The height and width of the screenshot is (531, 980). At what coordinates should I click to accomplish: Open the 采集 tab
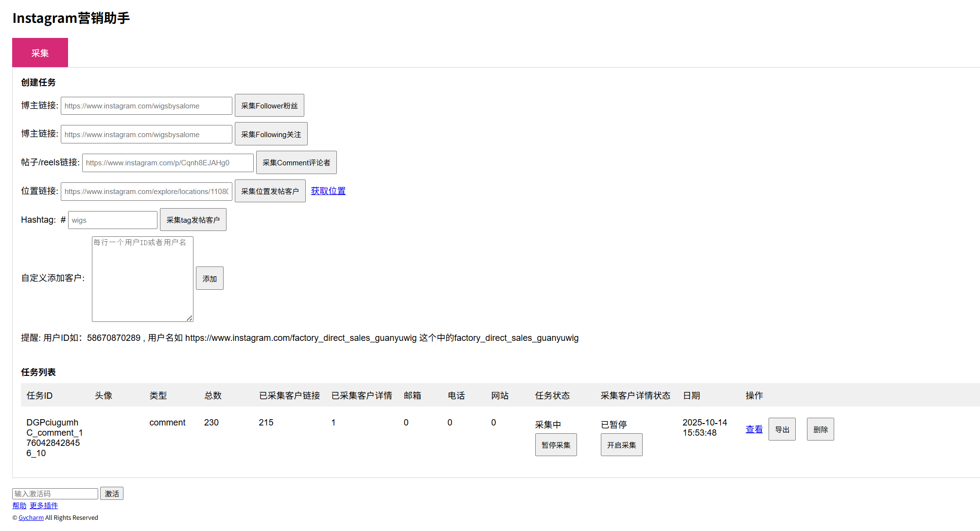[x=40, y=53]
